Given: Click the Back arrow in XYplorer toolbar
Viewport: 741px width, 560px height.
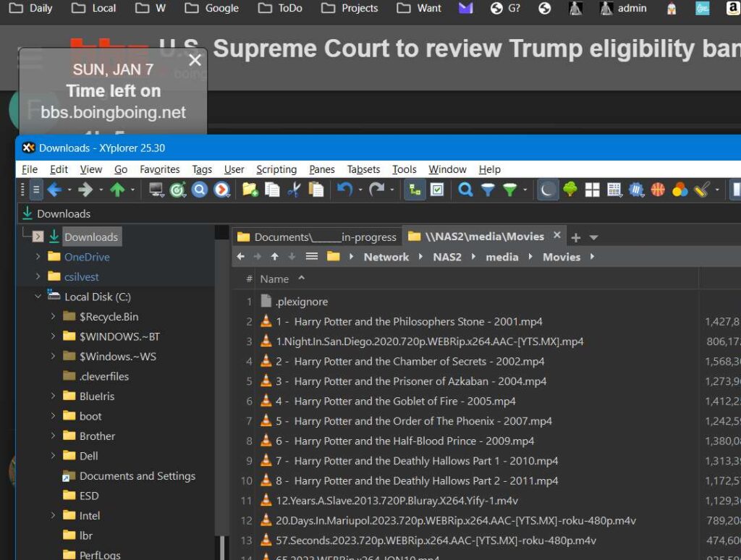Looking at the screenshot, I should [x=53, y=190].
